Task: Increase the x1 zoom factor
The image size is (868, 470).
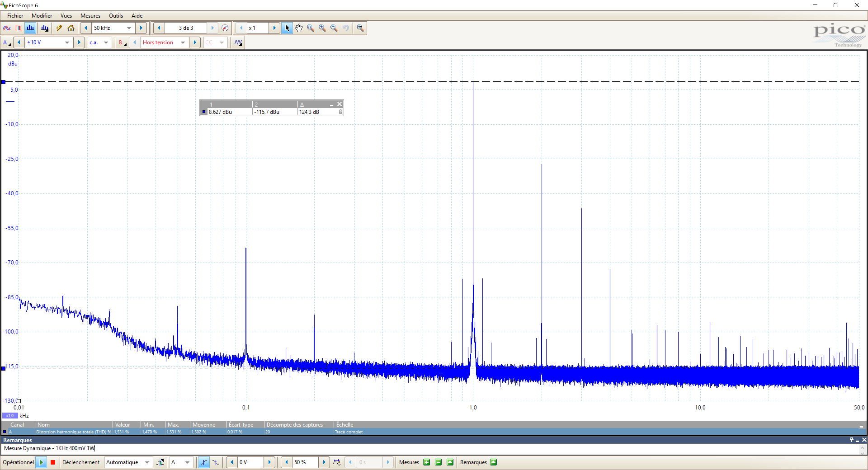Action: pos(274,28)
